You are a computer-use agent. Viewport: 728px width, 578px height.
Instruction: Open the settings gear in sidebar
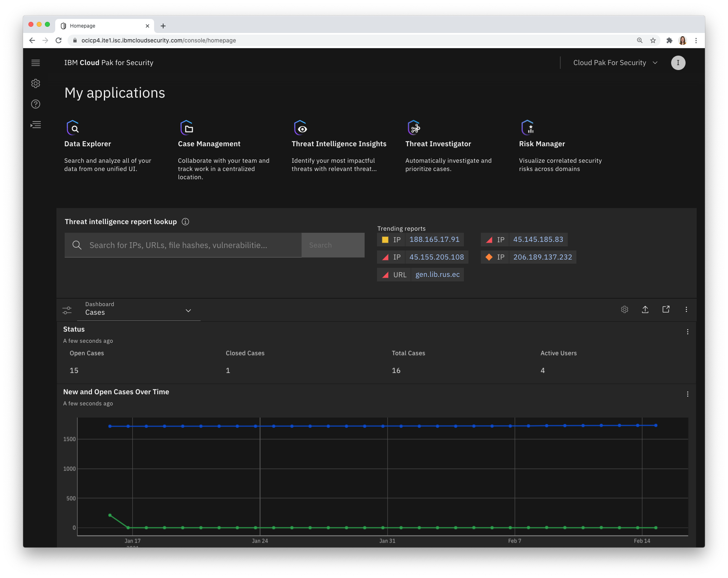36,83
